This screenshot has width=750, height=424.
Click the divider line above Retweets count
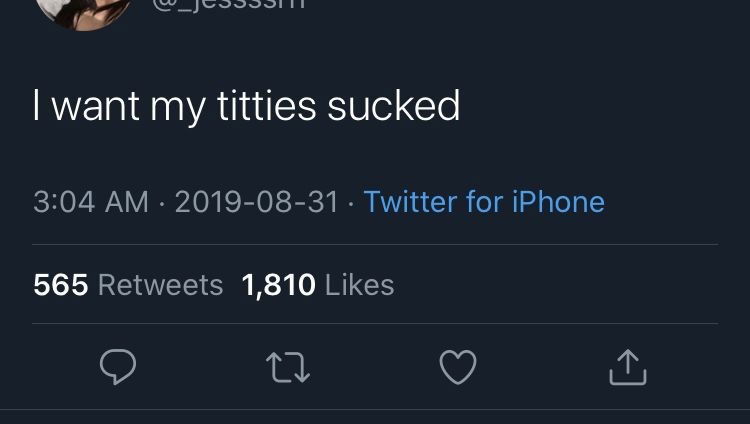click(x=375, y=245)
